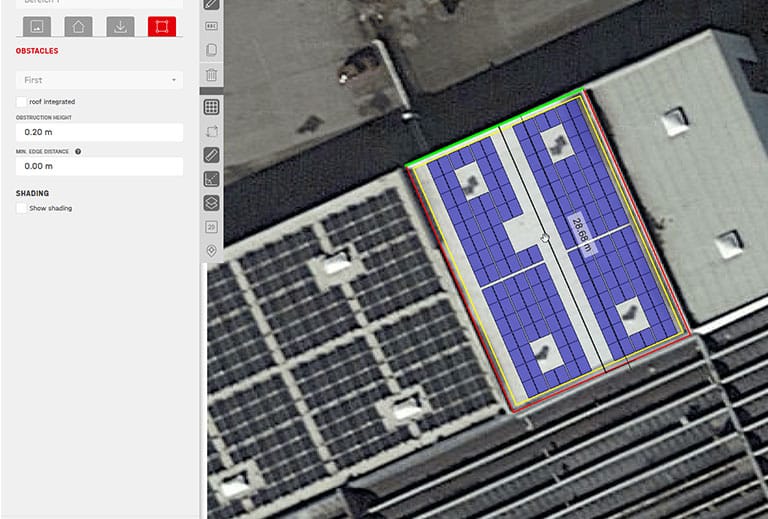Enable the roof integrated checkbox
This screenshot has width=768, height=519.
pyautogui.click(x=21, y=102)
